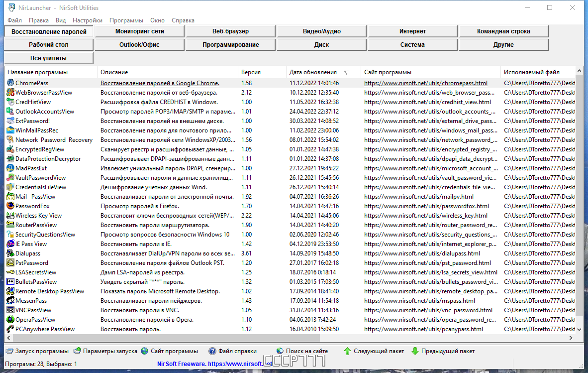Switch to Мониторинг сети category tab
588x373 pixels.
139,31
